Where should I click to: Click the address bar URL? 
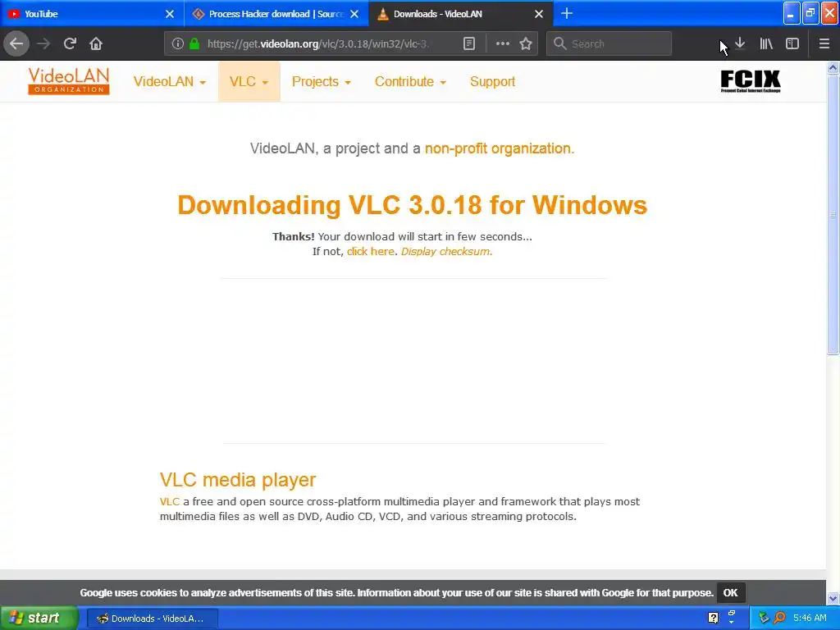[318, 44]
